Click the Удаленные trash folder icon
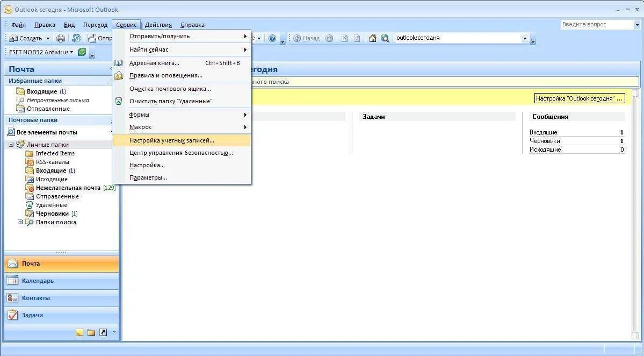Image resolution: width=644 pixels, height=356 pixels. tap(30, 205)
